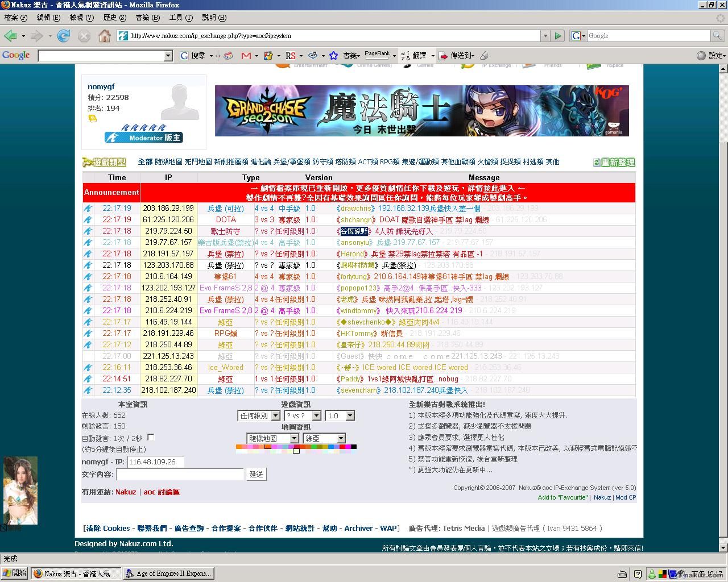Open the 隨機地圖 map type dropdown
728x582 pixels.
(272, 438)
